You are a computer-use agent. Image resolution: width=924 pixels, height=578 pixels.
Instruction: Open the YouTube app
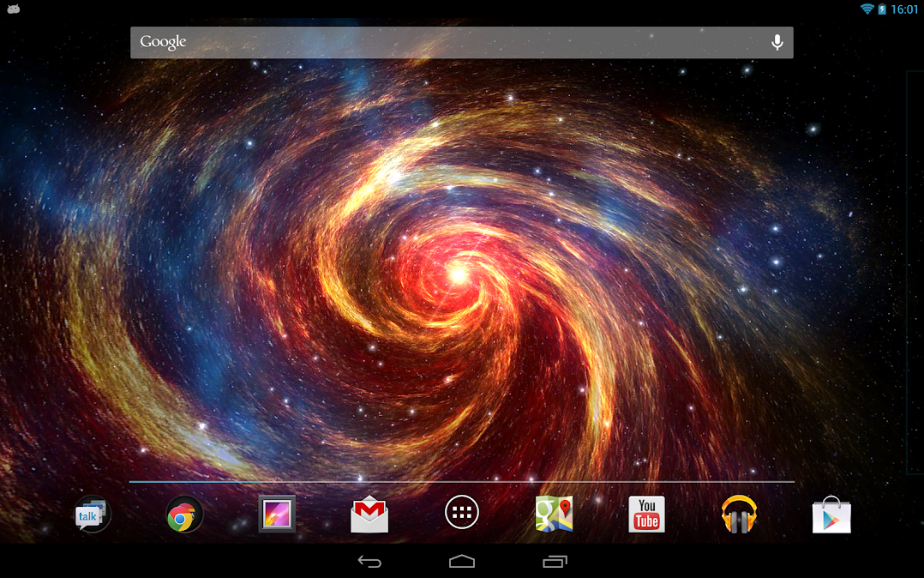(646, 515)
